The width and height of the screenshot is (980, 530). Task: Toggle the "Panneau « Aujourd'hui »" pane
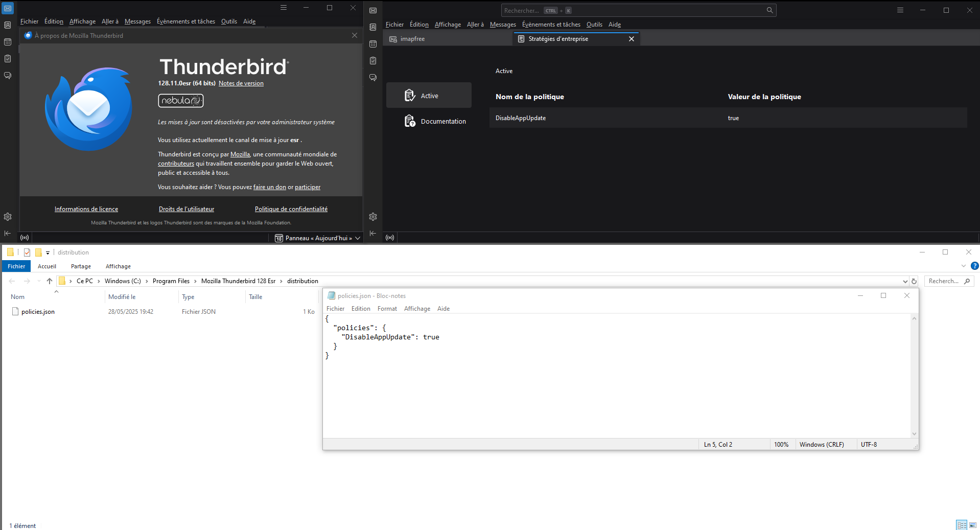(x=318, y=238)
